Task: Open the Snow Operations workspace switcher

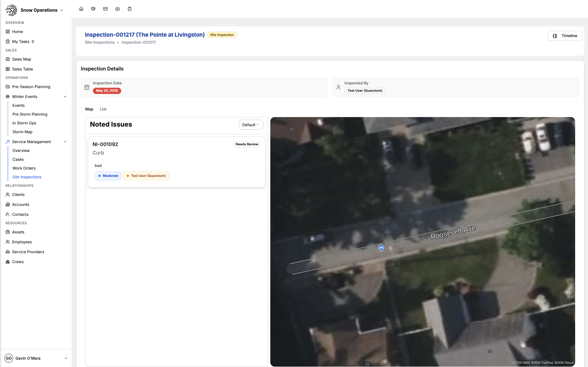Action: (x=42, y=10)
